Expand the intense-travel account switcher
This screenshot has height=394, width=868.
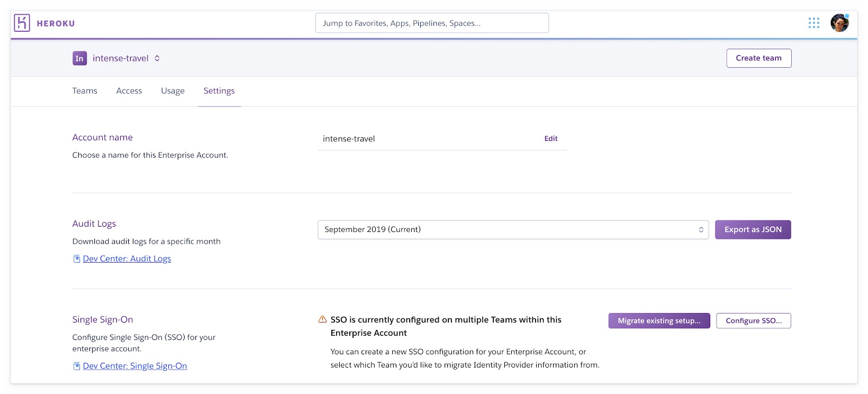157,58
